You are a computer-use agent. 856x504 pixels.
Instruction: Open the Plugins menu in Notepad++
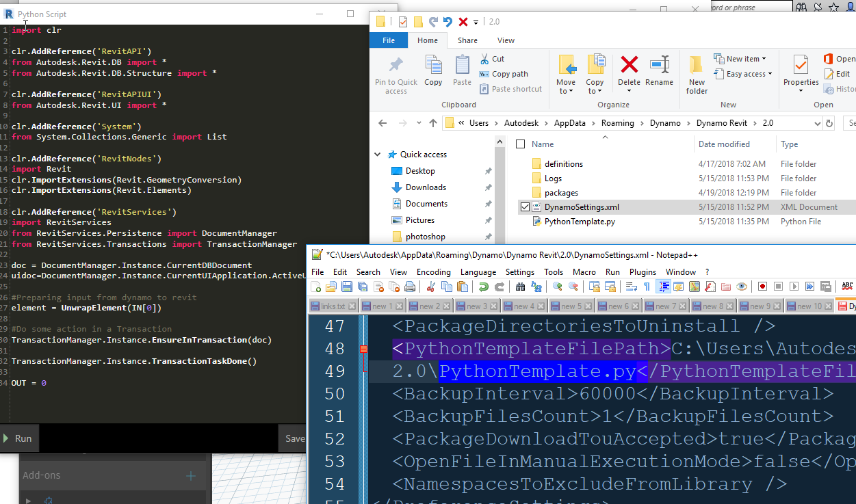click(x=643, y=271)
